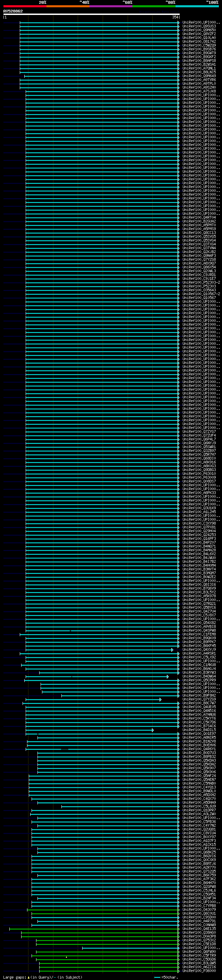Screen dimensions: 222x980
Task: Select hit label UniRef100_O35643
Action: pos(199,290)
